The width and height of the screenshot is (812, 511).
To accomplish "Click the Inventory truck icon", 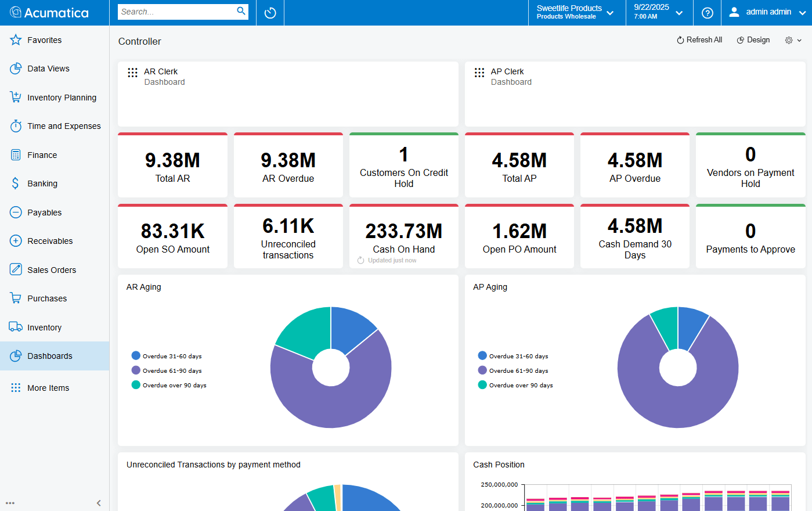I will tap(16, 327).
